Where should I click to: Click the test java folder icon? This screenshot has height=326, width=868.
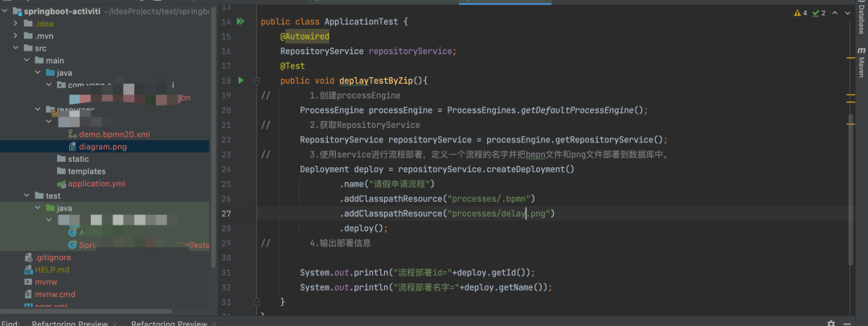click(x=51, y=208)
